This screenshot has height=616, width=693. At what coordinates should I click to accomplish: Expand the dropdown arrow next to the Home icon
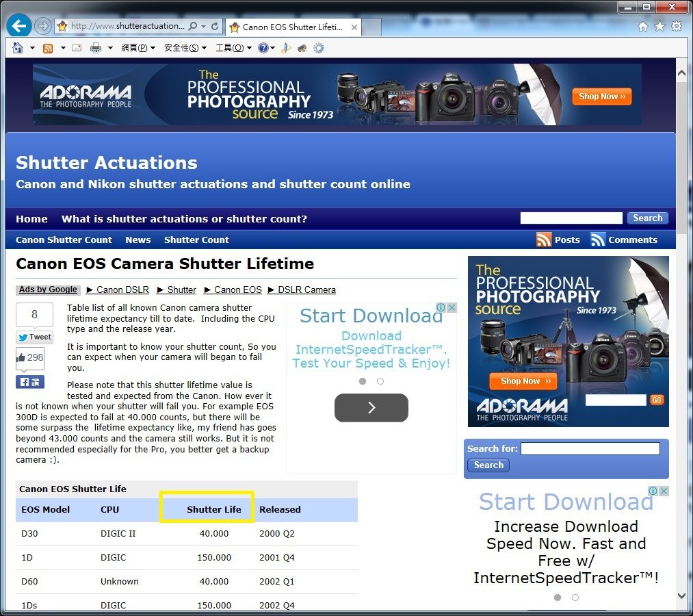pyautogui.click(x=32, y=48)
